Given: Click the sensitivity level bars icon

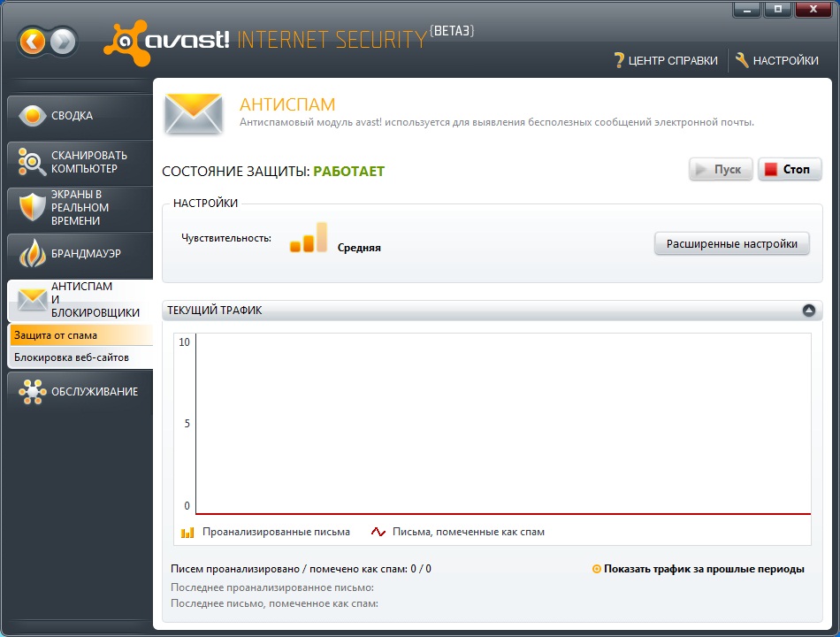Looking at the screenshot, I should [308, 237].
